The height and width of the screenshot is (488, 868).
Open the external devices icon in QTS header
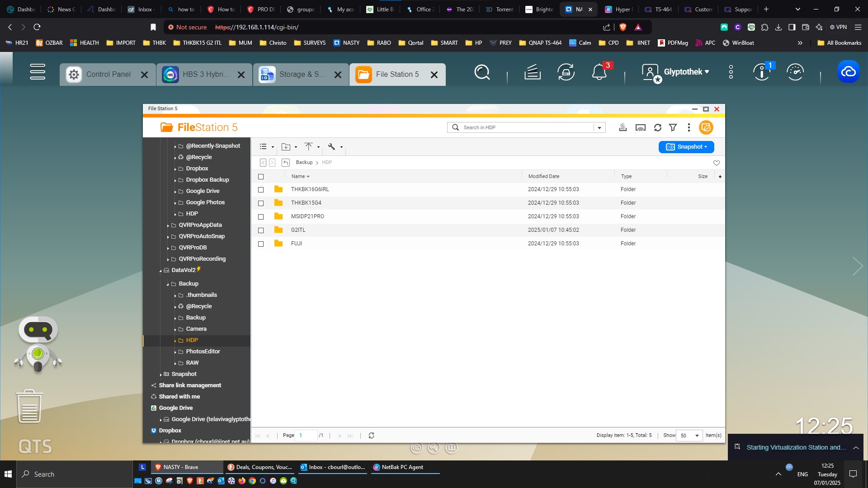[566, 72]
